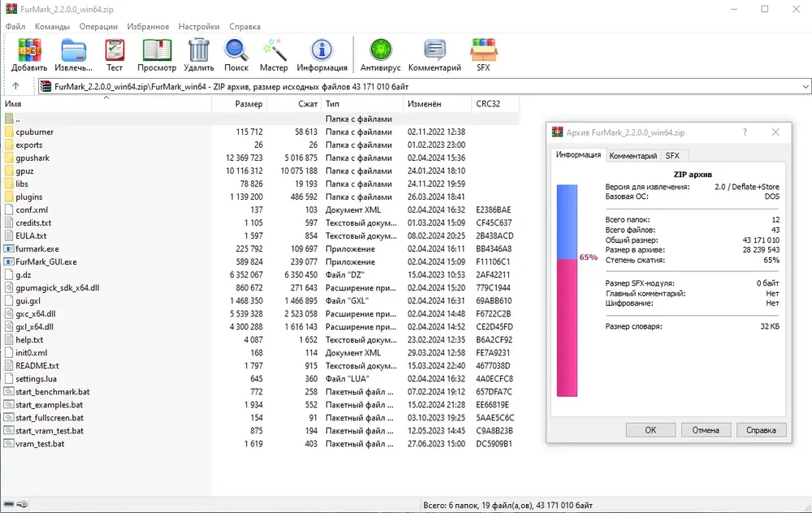
Task: Select the gpushark folder
Action: click(34, 157)
